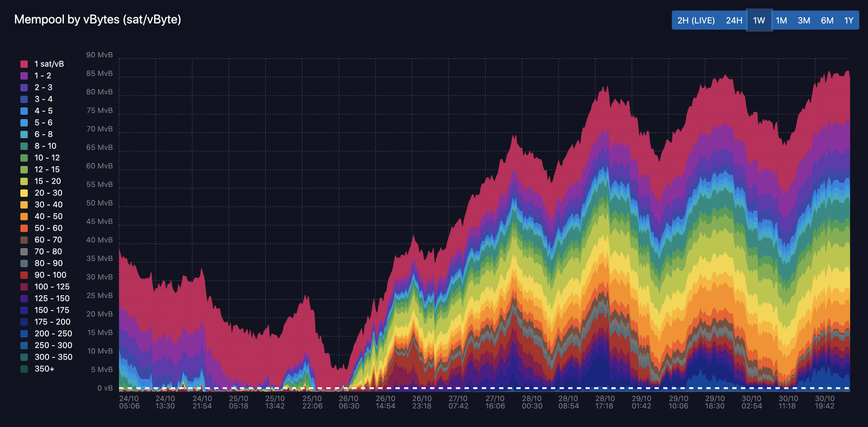This screenshot has height=427, width=868.
Task: Click the 60 - 70 legend entry
Action: (41, 240)
